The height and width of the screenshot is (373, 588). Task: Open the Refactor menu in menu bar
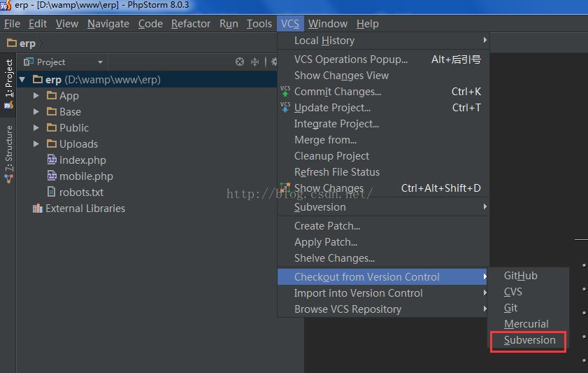tap(191, 24)
